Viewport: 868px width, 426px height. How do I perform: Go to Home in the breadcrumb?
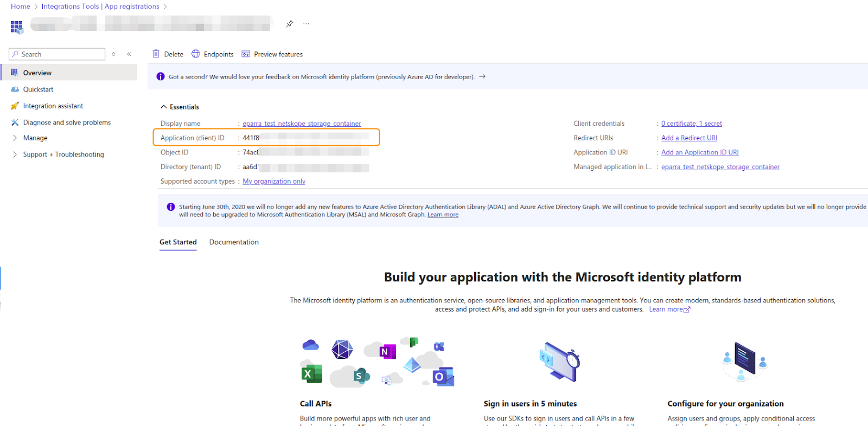[x=21, y=7]
